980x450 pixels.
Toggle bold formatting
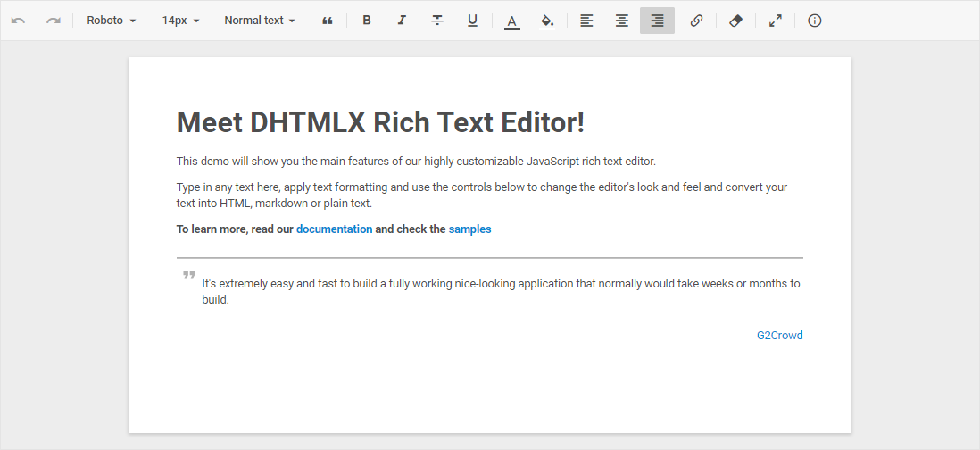(x=366, y=21)
